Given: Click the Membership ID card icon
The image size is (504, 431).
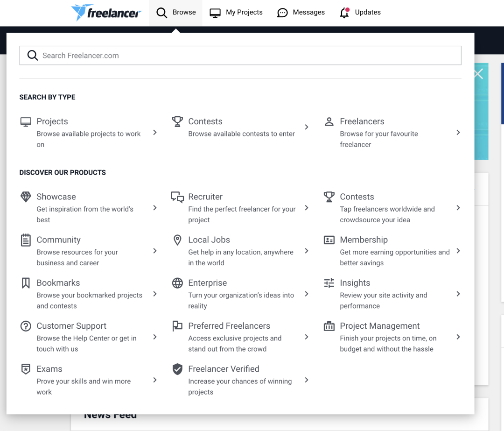Looking at the screenshot, I should point(329,240).
